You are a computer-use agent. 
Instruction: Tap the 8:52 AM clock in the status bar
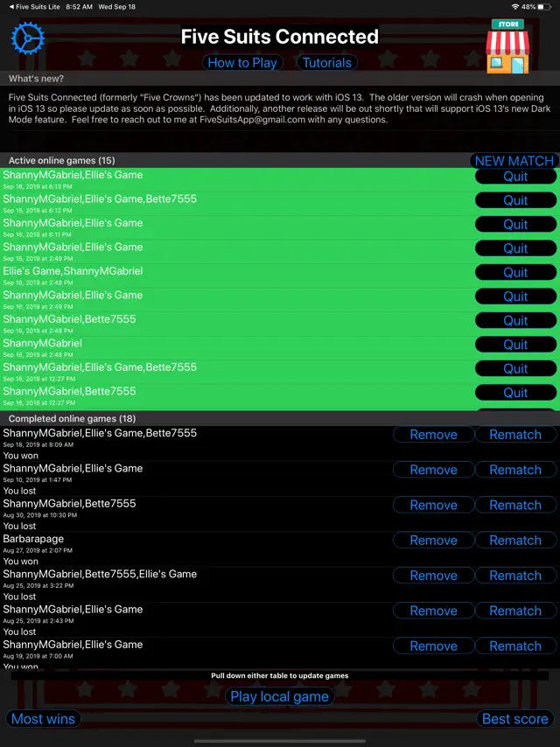(79, 7)
